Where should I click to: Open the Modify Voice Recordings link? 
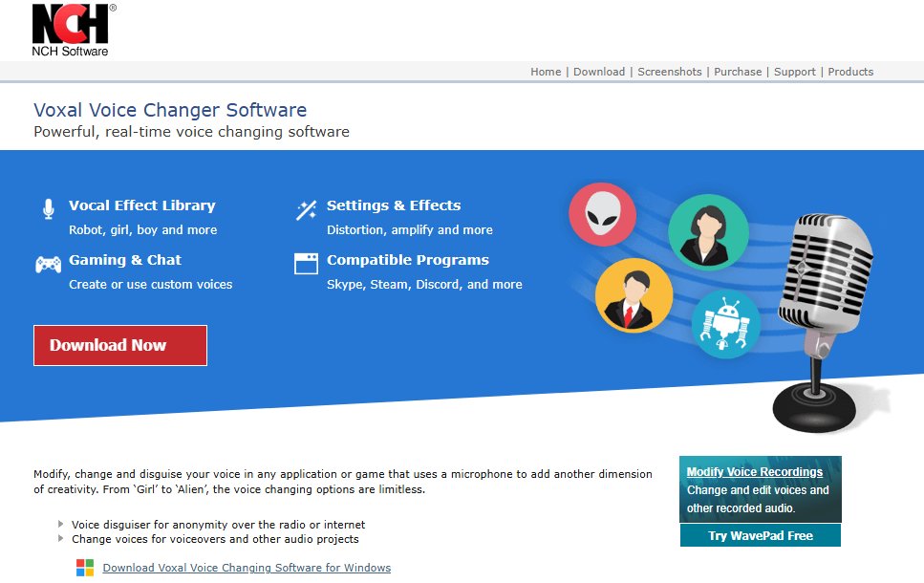(x=754, y=472)
